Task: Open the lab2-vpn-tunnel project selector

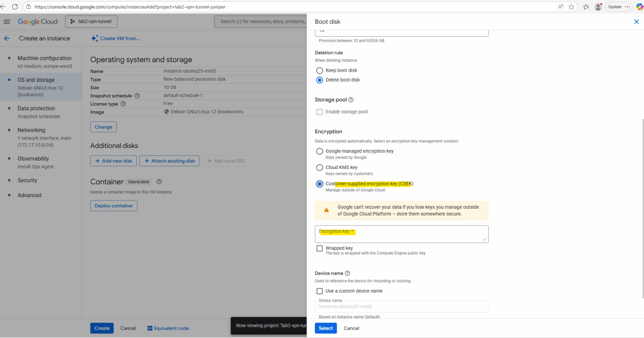Action: pyautogui.click(x=91, y=21)
